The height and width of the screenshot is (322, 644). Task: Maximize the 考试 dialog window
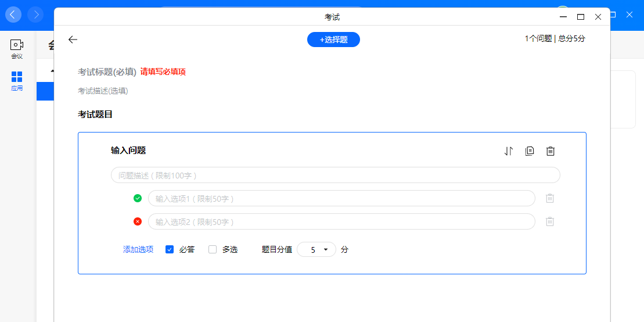pyautogui.click(x=581, y=17)
